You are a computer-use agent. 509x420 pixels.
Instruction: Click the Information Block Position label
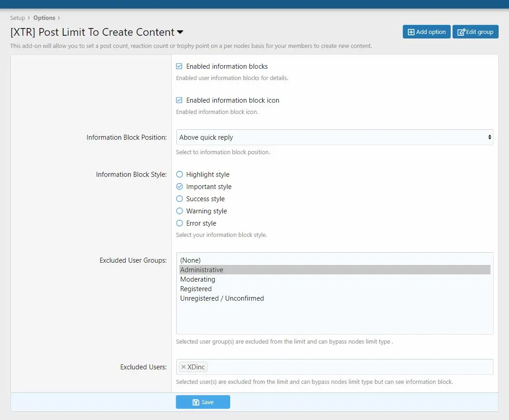click(127, 137)
